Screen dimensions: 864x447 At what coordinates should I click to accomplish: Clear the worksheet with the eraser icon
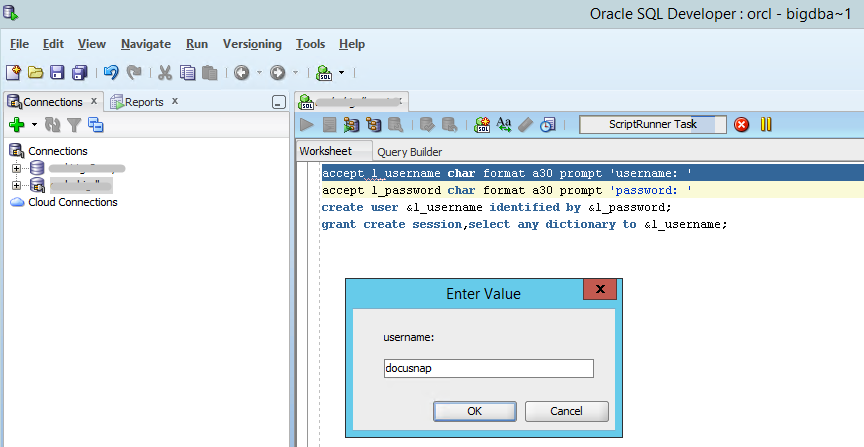coord(525,125)
